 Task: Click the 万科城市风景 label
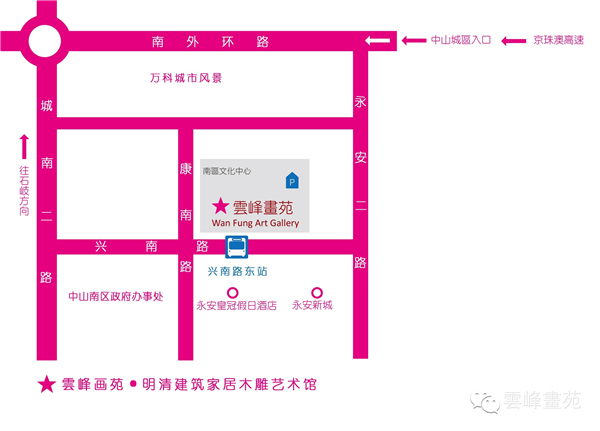[185, 77]
